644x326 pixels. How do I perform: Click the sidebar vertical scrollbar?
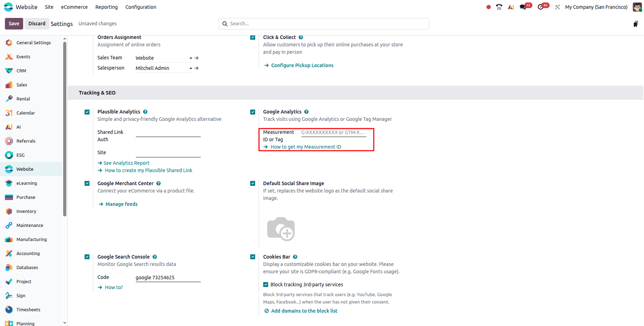65,129
